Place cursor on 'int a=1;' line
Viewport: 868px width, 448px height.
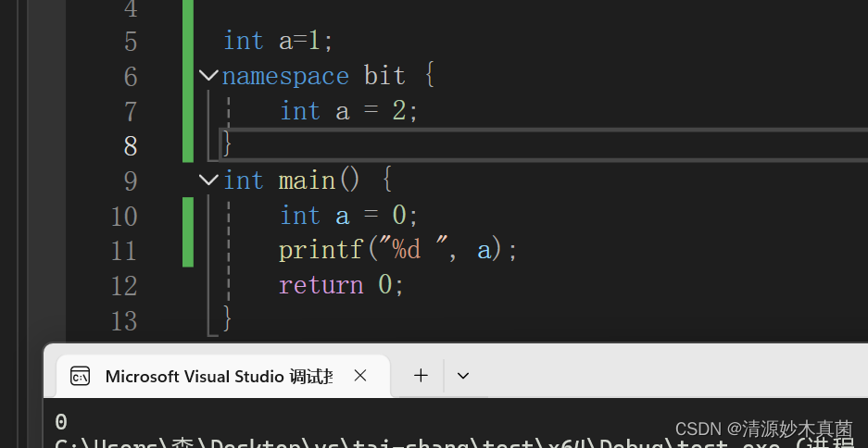click(x=279, y=41)
